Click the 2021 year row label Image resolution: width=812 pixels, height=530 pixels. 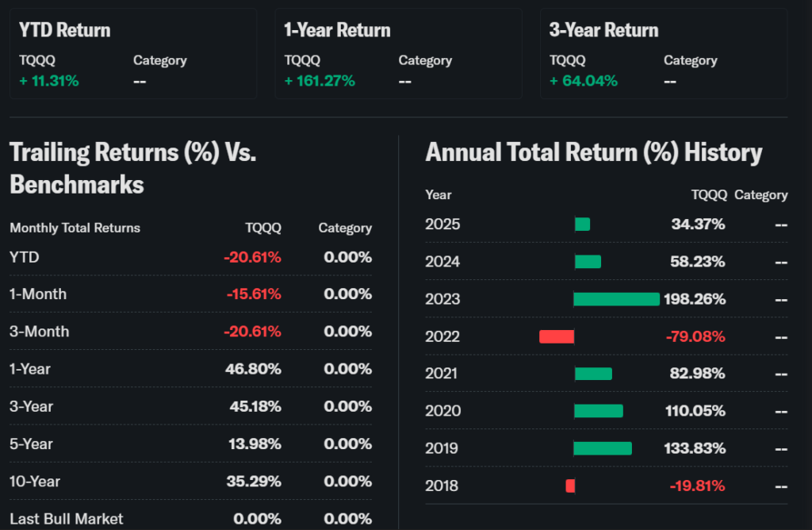442,374
